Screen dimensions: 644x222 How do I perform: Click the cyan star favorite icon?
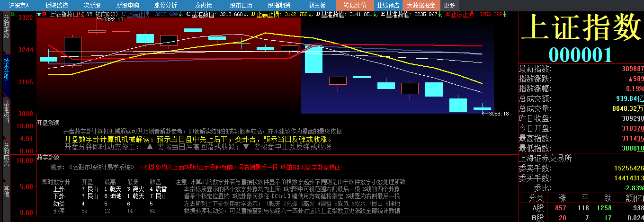click(x=39, y=14)
